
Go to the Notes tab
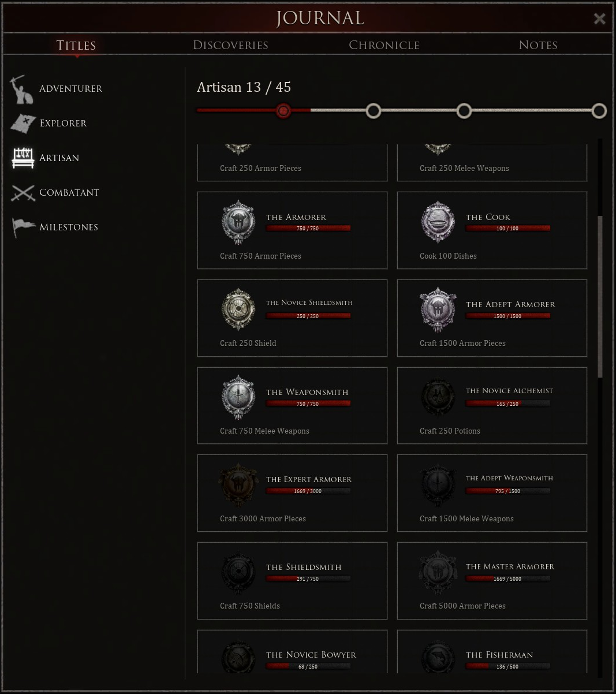tap(537, 45)
